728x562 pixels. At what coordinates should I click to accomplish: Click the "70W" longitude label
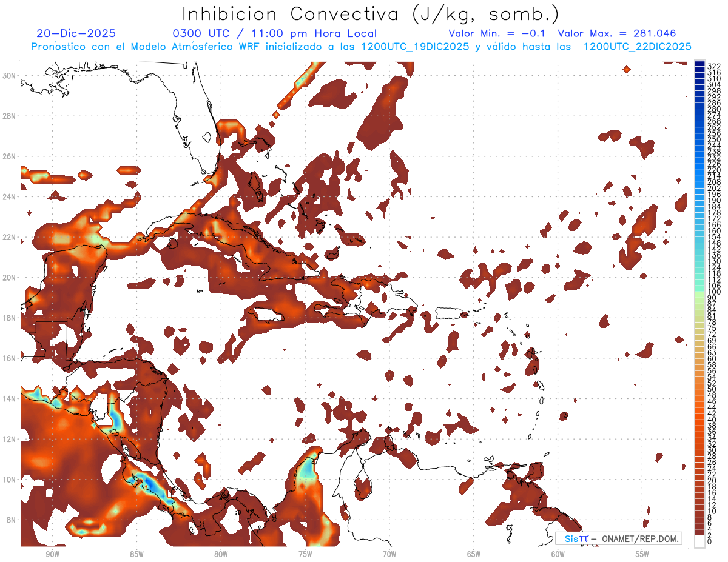[389, 554]
